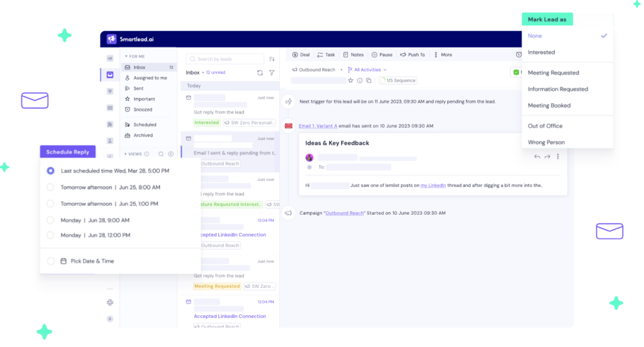The width and height of the screenshot is (644, 347).
Task: Click the add view plus icon
Action: (170, 154)
